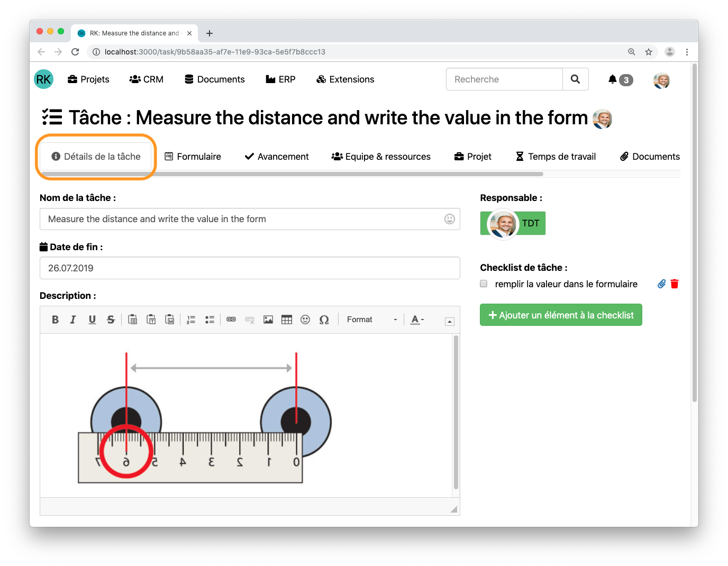Insert a table in the editor
The image size is (728, 566).
(x=287, y=319)
